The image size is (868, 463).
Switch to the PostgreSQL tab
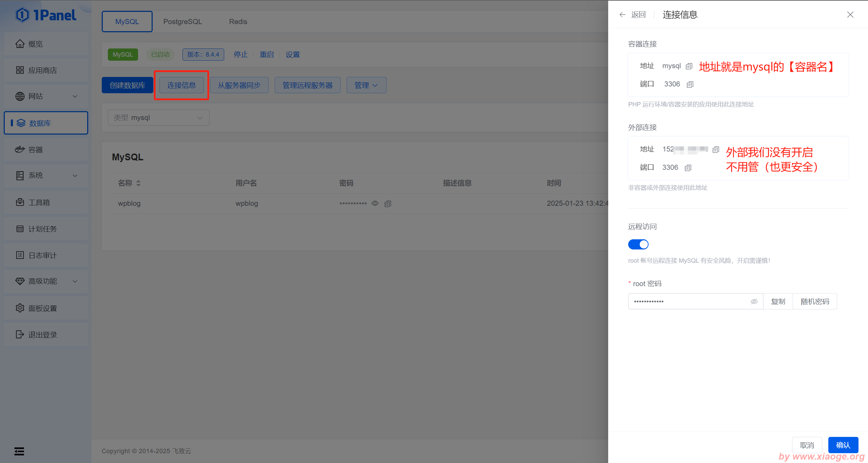pyautogui.click(x=182, y=22)
